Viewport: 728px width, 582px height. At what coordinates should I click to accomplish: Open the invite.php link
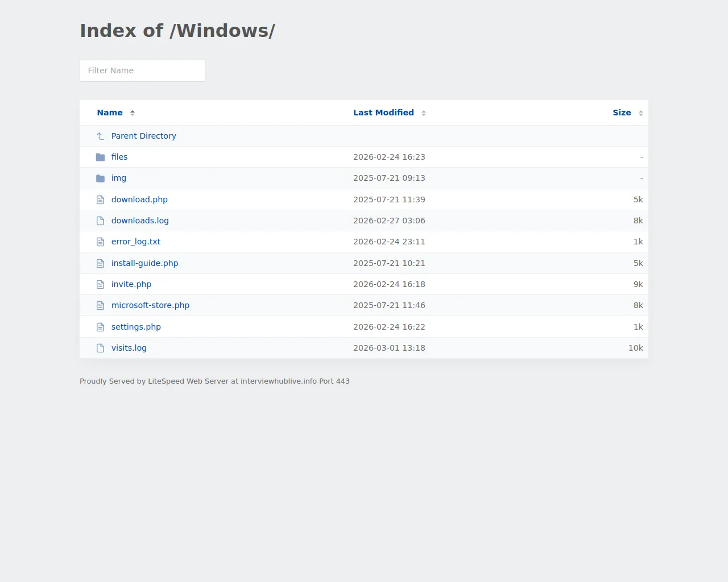131,284
